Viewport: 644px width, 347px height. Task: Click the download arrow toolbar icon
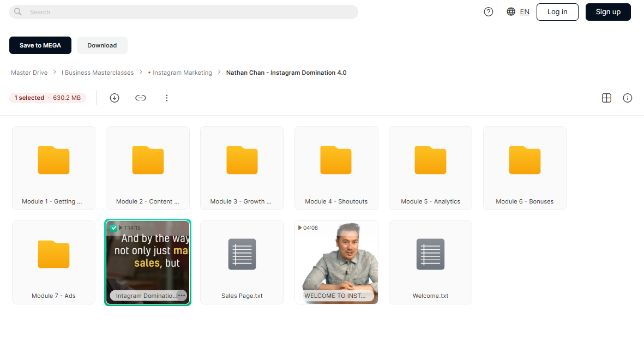tap(115, 98)
